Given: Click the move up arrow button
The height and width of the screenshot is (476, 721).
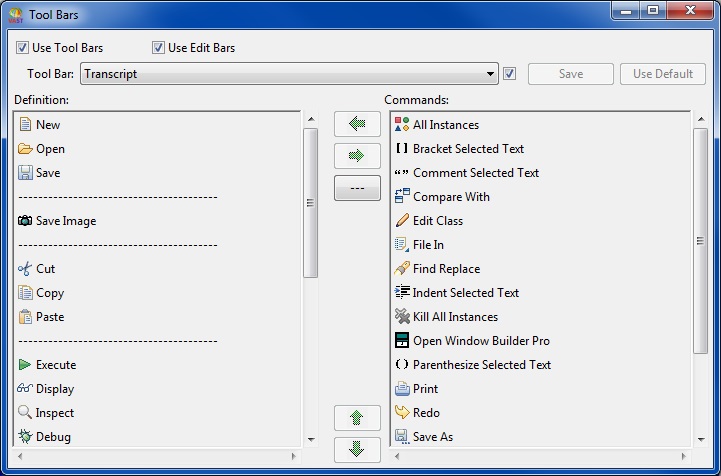Looking at the screenshot, I should click(x=357, y=418).
